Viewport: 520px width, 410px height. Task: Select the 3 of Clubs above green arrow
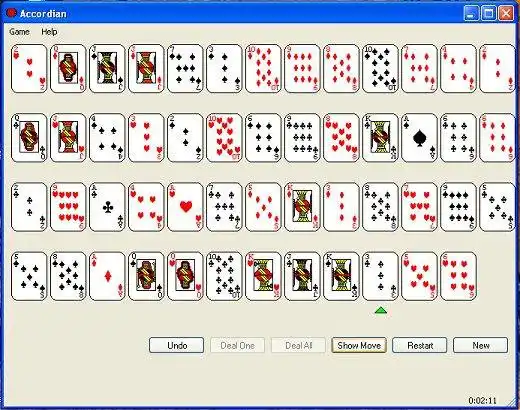pos(380,276)
